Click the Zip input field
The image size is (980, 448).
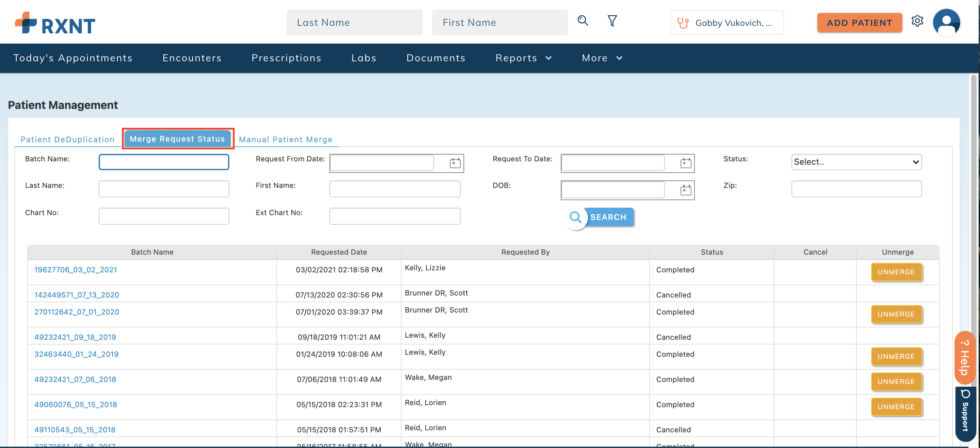(856, 189)
